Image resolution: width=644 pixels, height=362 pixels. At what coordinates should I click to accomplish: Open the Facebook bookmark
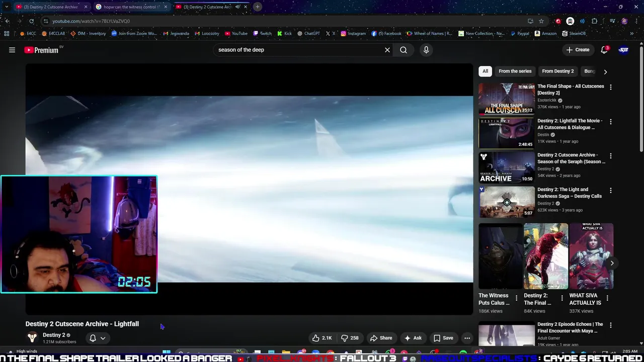386,34
